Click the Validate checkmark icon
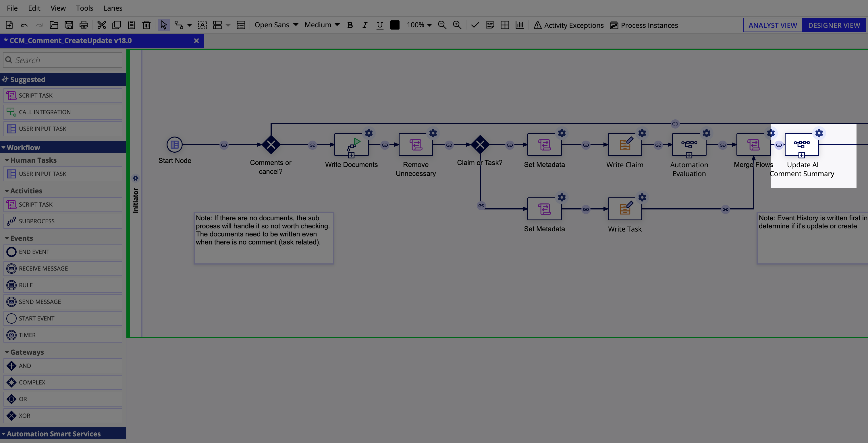 [x=475, y=25]
